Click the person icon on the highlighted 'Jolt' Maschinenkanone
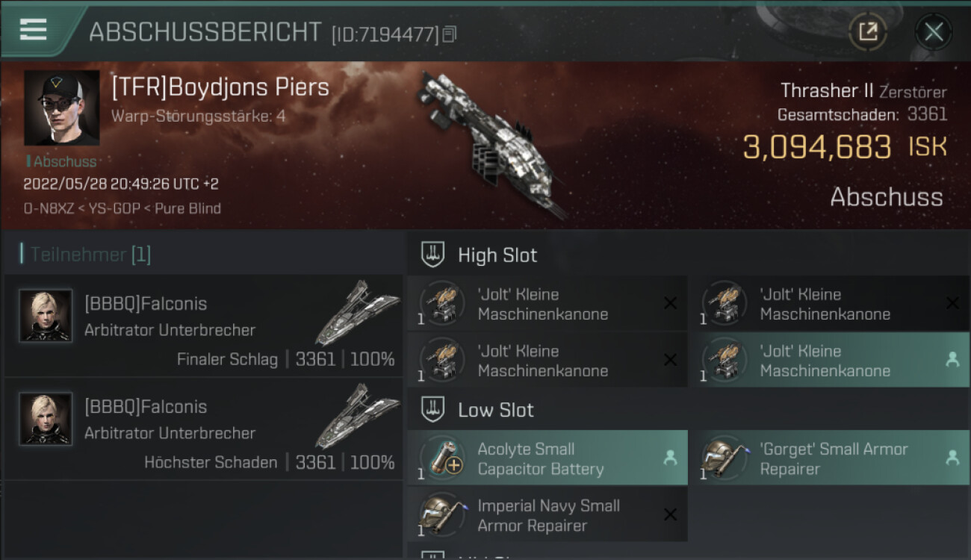 coord(952,360)
